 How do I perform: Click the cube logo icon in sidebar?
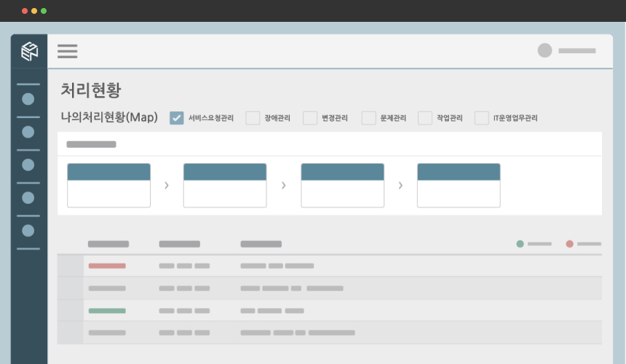pyautogui.click(x=29, y=51)
